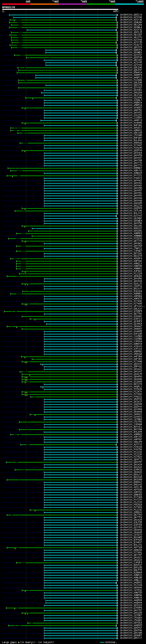Click hit label UniRef100_A8J264
146x644 pixels.
[x=131, y=25]
